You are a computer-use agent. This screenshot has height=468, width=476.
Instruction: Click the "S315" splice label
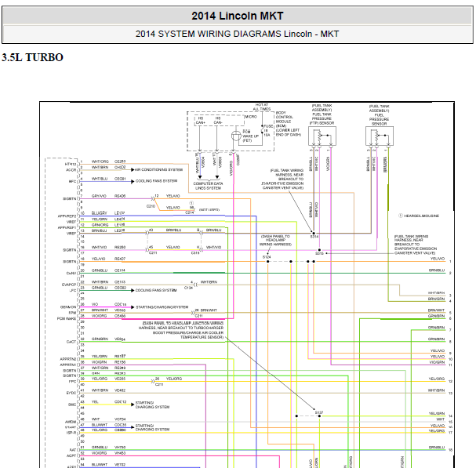(319, 253)
